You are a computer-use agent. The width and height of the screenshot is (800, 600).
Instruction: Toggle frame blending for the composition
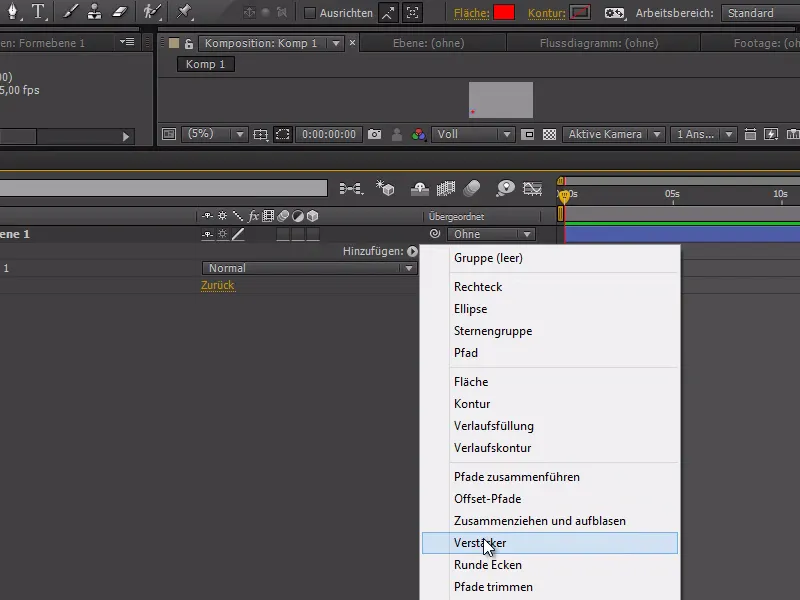coord(445,189)
